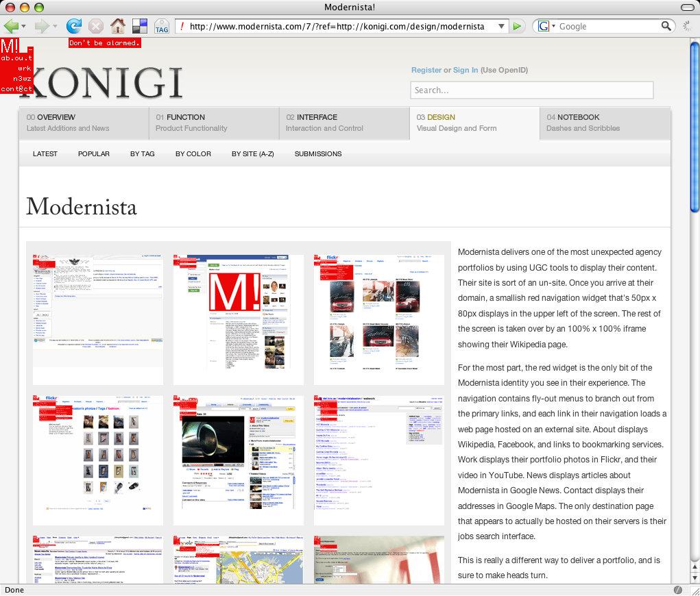
Task: Open the Flickr car photos thumbnail
Action: tap(379, 319)
